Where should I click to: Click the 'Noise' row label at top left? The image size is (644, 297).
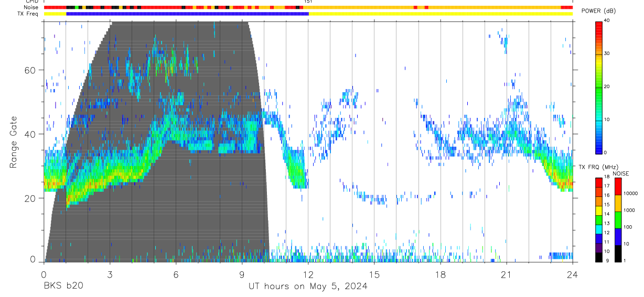31,8
